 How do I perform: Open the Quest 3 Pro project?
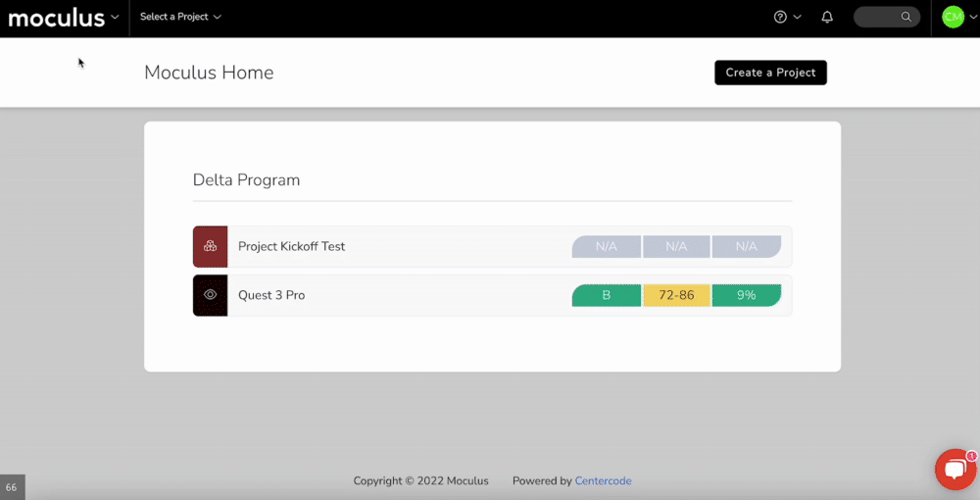coord(271,295)
